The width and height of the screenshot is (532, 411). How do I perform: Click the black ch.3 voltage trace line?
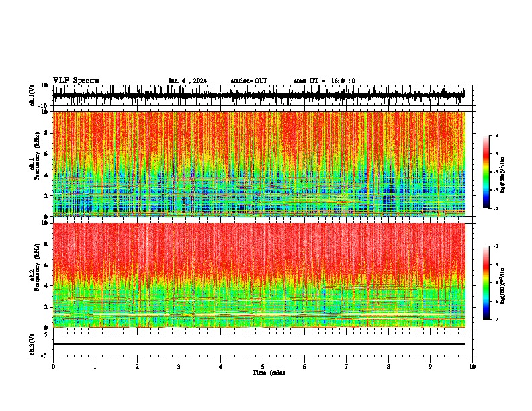pos(259,344)
